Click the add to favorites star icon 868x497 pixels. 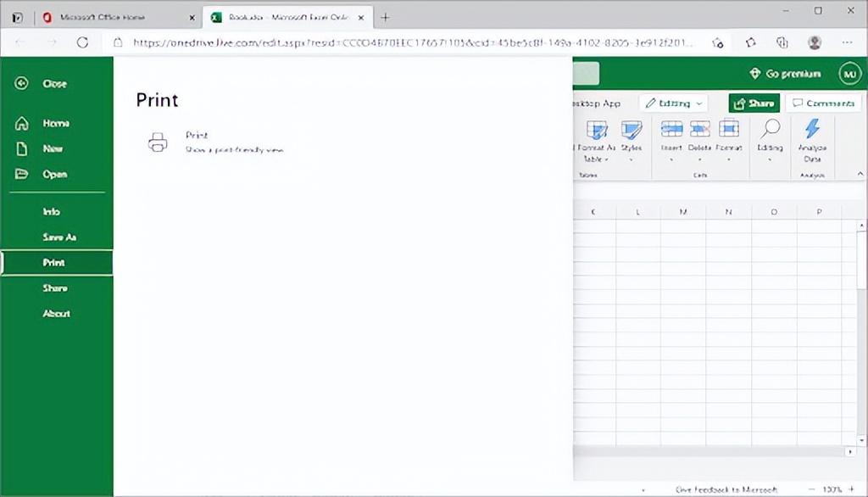(718, 42)
